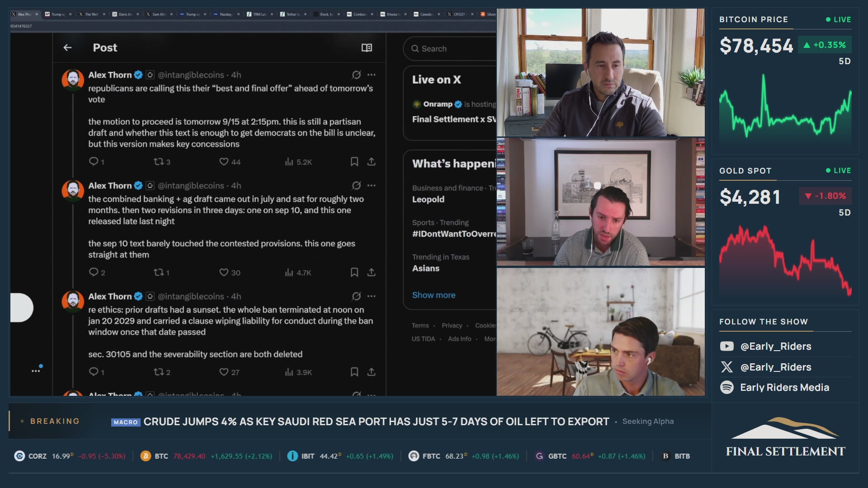Open the three-dot menu in the left sidebar

click(x=36, y=371)
